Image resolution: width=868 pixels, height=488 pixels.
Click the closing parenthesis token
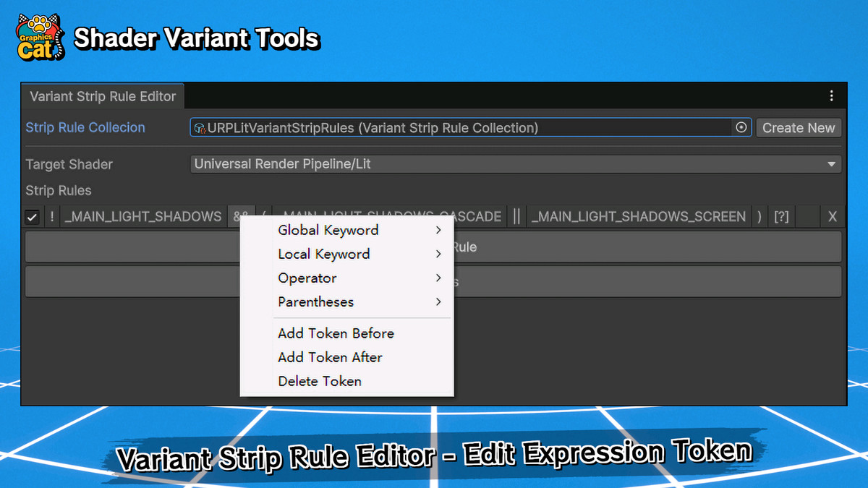(759, 215)
